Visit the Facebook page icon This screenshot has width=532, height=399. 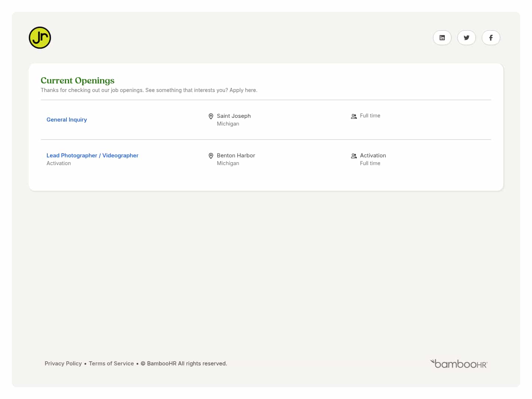491,38
